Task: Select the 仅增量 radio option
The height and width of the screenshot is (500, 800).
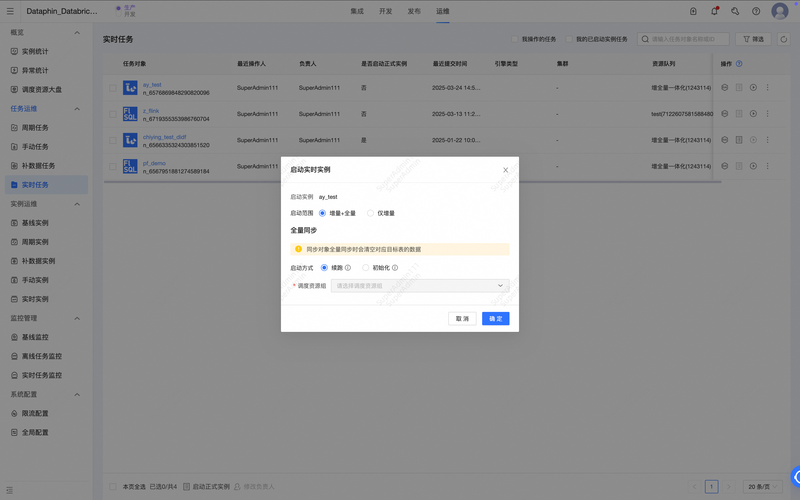Action: click(x=370, y=213)
